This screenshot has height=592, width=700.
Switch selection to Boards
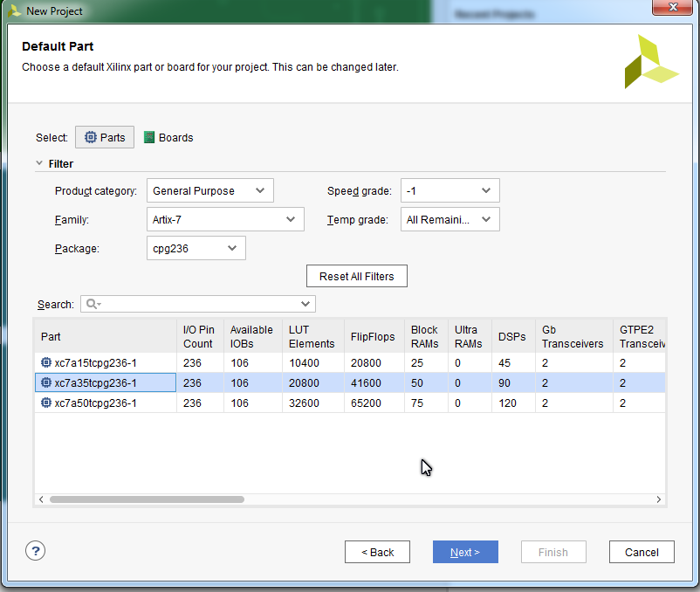pos(168,137)
